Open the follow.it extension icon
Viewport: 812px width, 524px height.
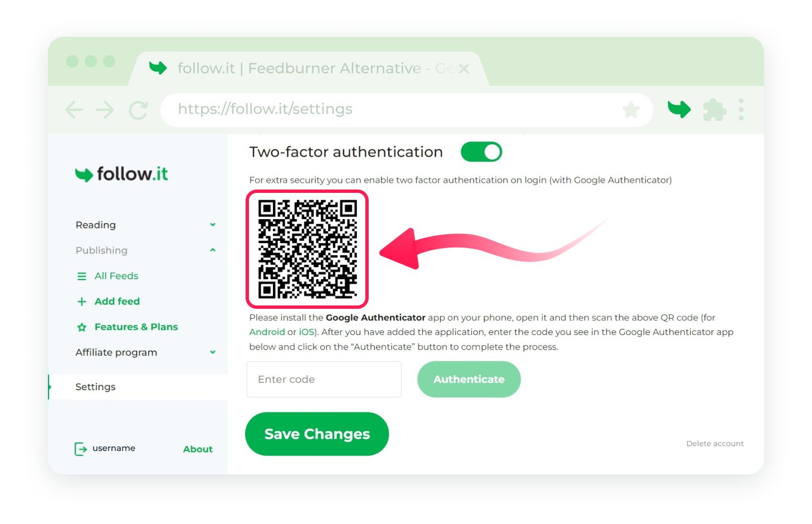[x=679, y=109]
